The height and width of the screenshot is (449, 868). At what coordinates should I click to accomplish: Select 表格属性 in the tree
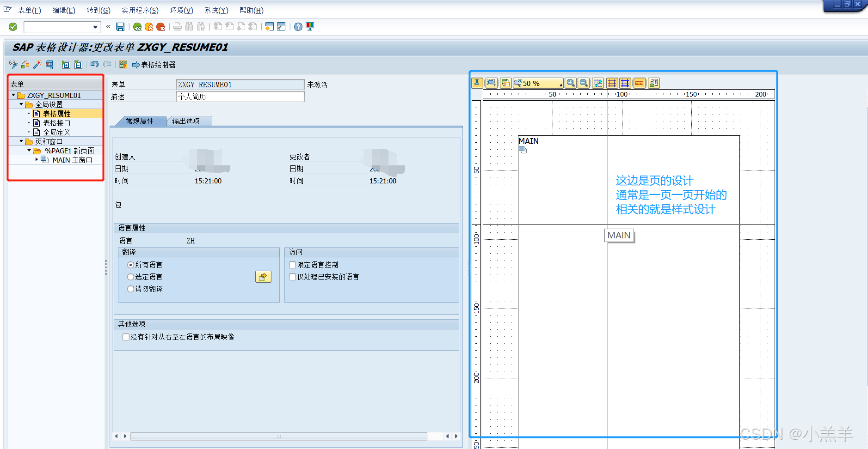click(56, 114)
